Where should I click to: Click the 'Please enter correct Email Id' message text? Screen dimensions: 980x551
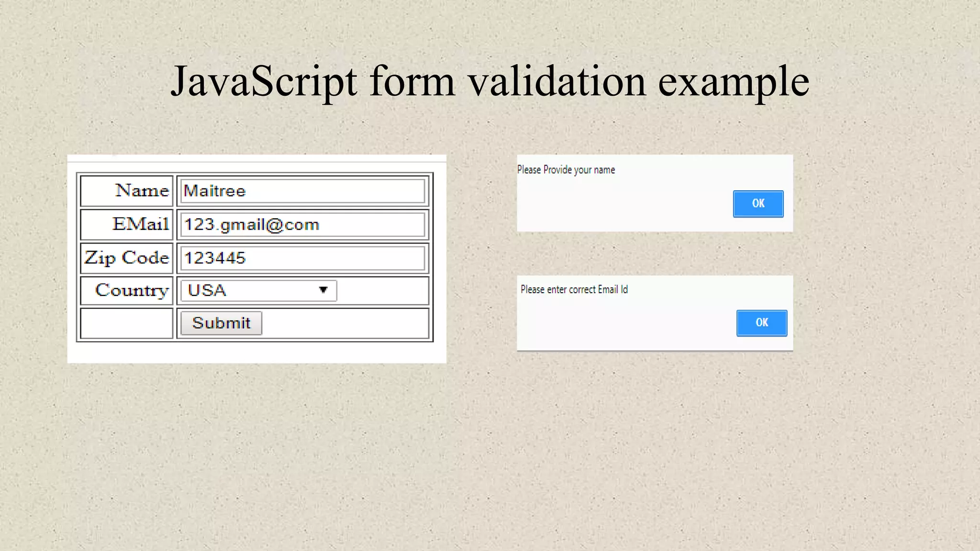(x=574, y=289)
